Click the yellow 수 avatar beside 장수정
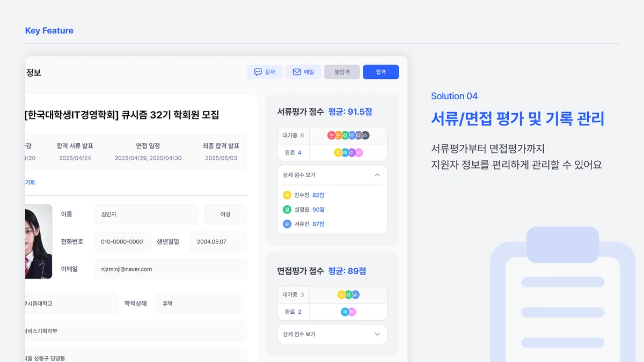This screenshot has width=644, height=362. click(x=287, y=195)
